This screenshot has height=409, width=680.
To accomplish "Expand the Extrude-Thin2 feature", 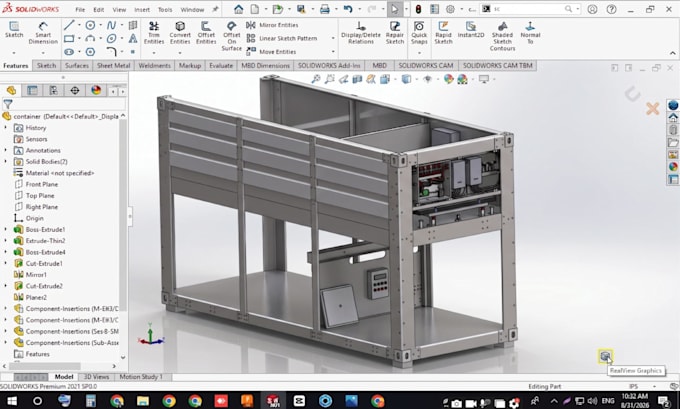I will coord(5,240).
